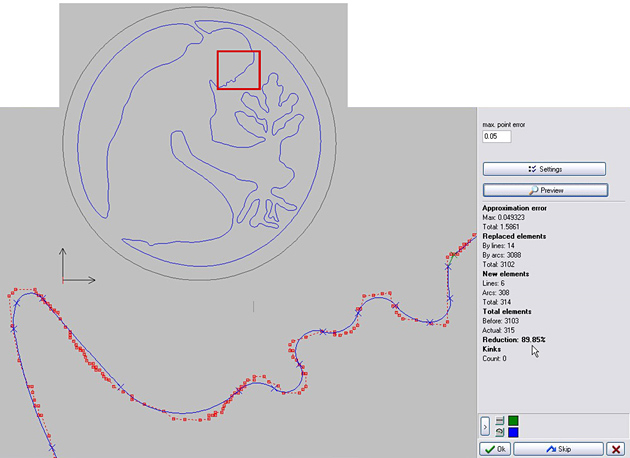Expand the panel using the chevron button
Screen dimensions: 630x458
pos(485,426)
